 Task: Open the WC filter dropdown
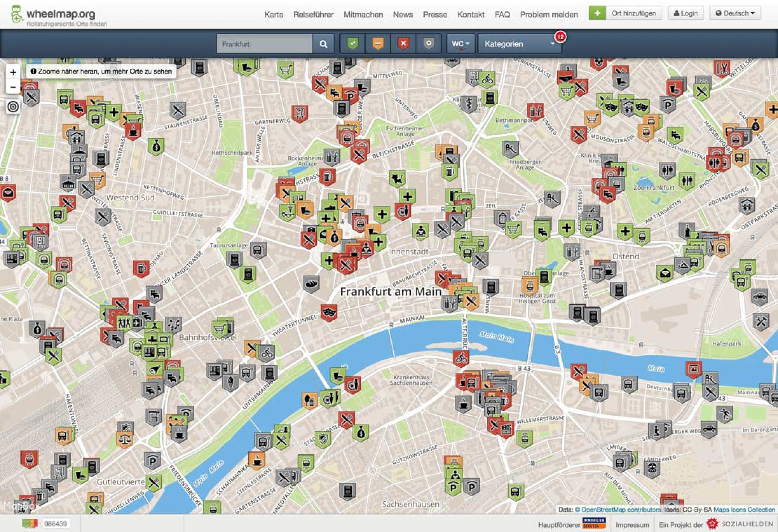pos(461,43)
